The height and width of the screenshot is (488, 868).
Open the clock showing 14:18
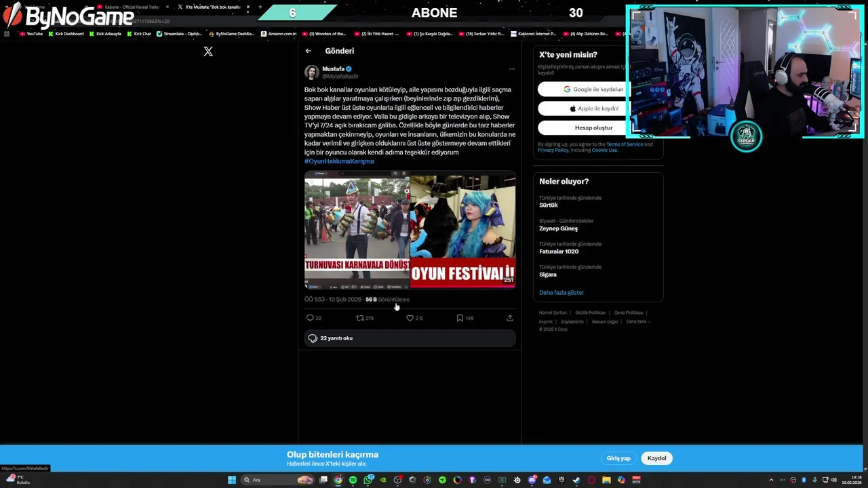pyautogui.click(x=852, y=480)
